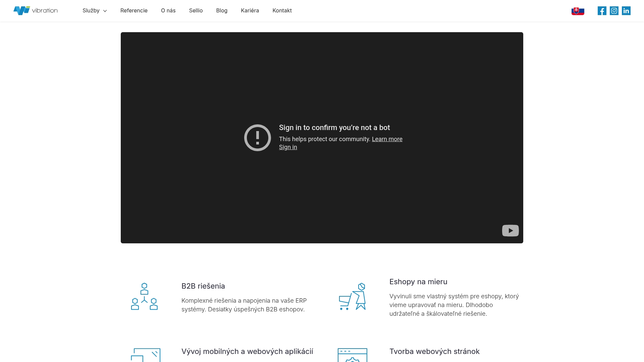Click the Eshopy na mieru shopping cart icon
644x362 pixels.
[353, 296]
